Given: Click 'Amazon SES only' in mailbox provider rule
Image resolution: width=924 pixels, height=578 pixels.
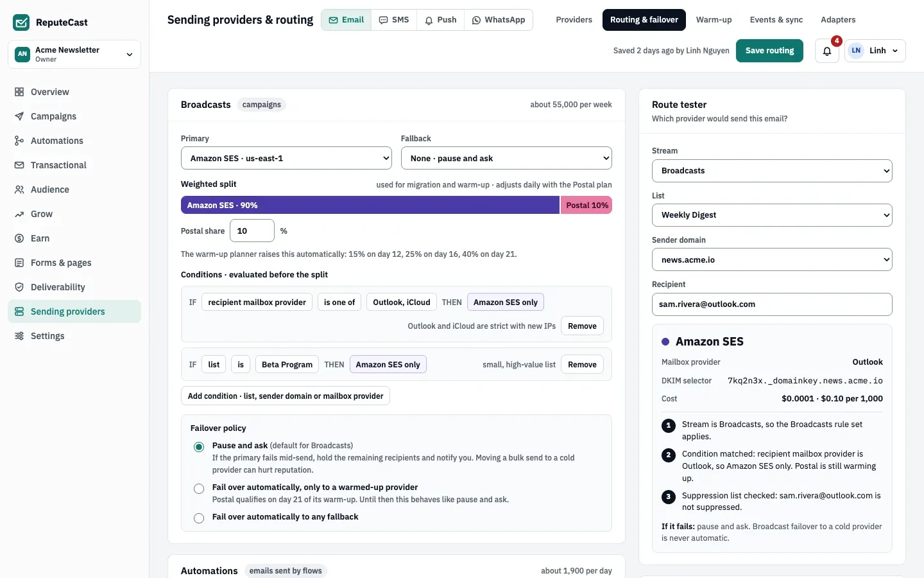Looking at the screenshot, I should [x=506, y=302].
